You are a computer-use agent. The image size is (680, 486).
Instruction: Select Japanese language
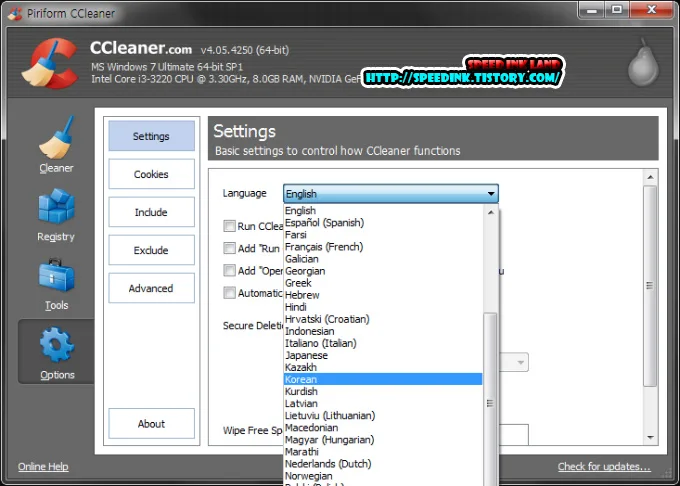click(x=383, y=355)
